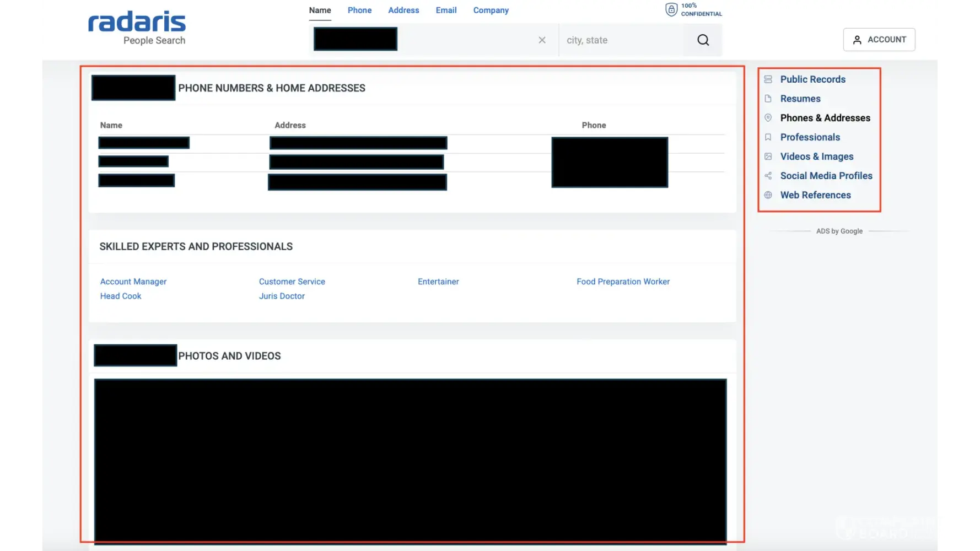Screen dimensions: 980x551
Task: Open the Account button
Action: pos(879,40)
